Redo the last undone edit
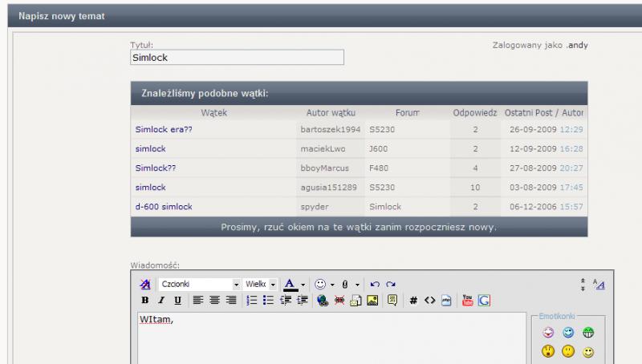642x364 pixels. pos(391,285)
